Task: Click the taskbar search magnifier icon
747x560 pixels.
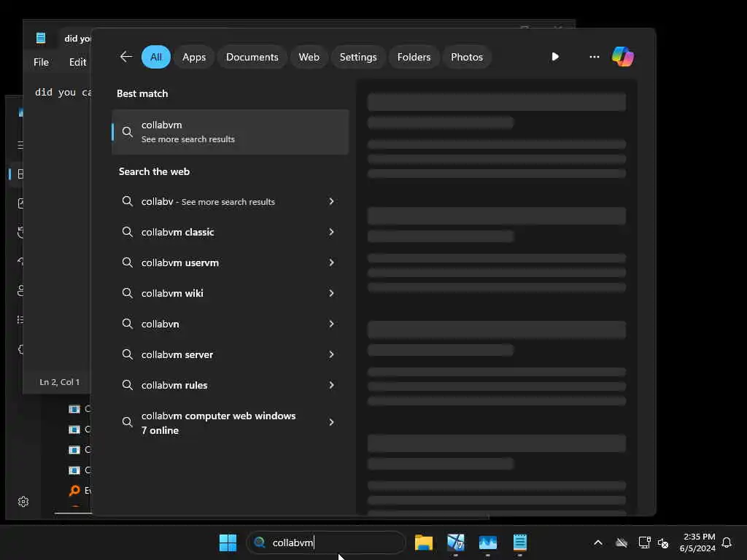Action: [260, 542]
